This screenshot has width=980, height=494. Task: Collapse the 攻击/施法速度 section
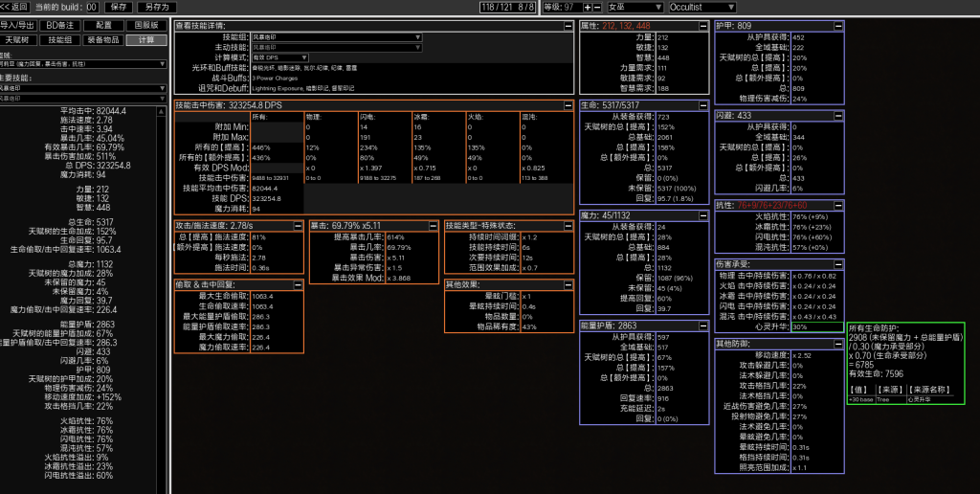298,225
